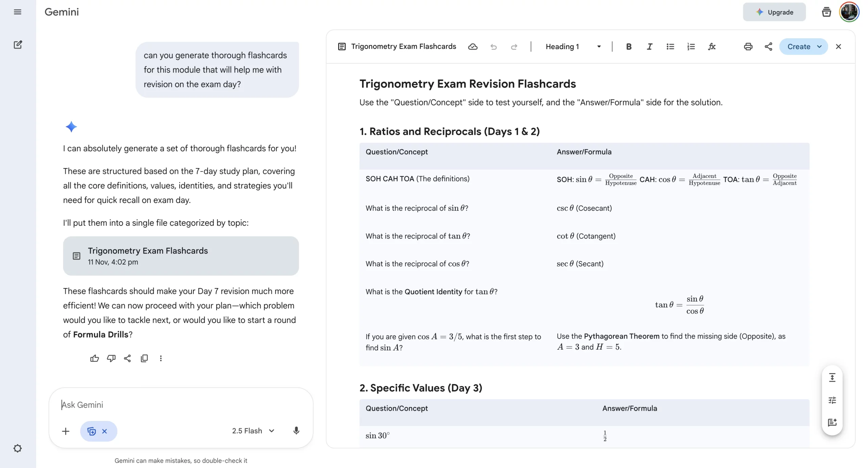Screen dimensions: 868x468
Task: Print the flashcards document
Action: tap(748, 46)
